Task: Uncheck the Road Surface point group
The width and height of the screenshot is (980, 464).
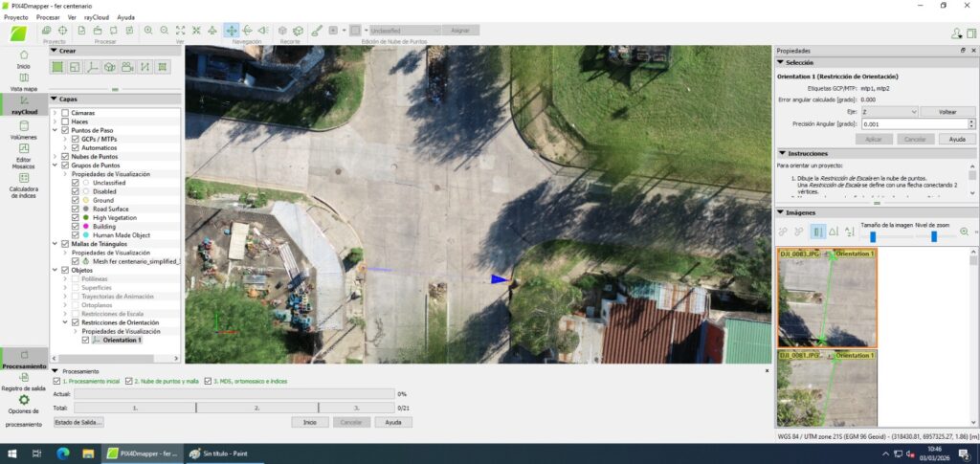Action: (x=76, y=209)
